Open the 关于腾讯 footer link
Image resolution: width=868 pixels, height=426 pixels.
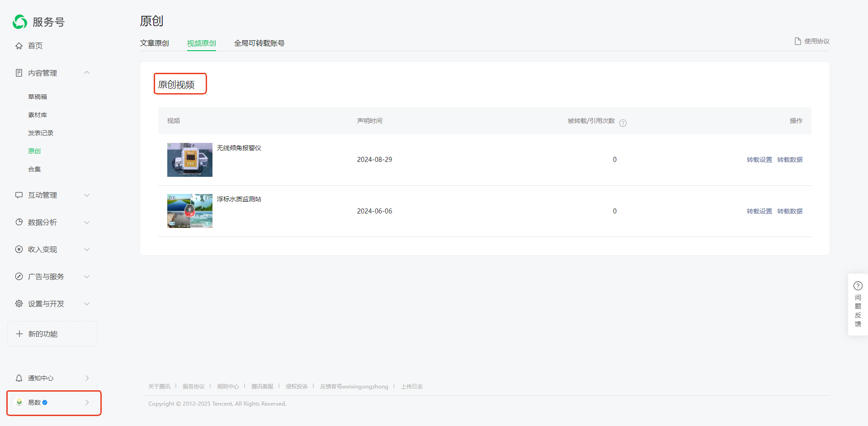coord(159,387)
